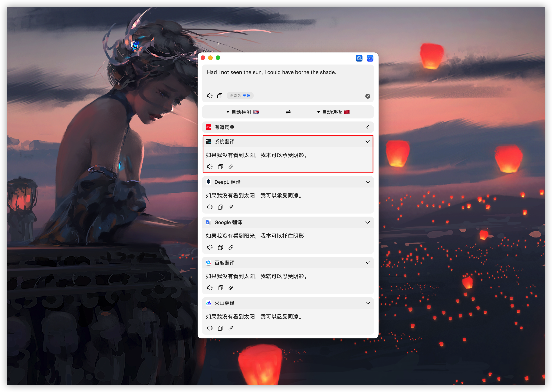552x392 pixels.
Task: Play audio of the DeepL translation
Action: 210,207
